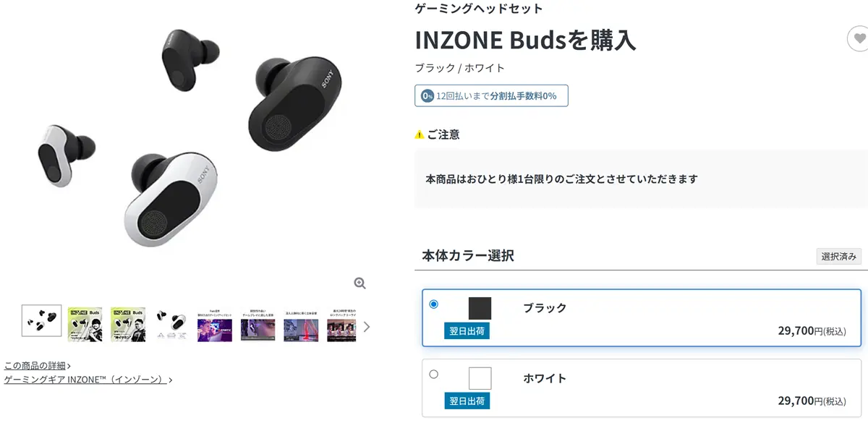This screenshot has height=423, width=868.
Task: Advance thumbnails with the right chevron arrow
Action: pyautogui.click(x=366, y=327)
